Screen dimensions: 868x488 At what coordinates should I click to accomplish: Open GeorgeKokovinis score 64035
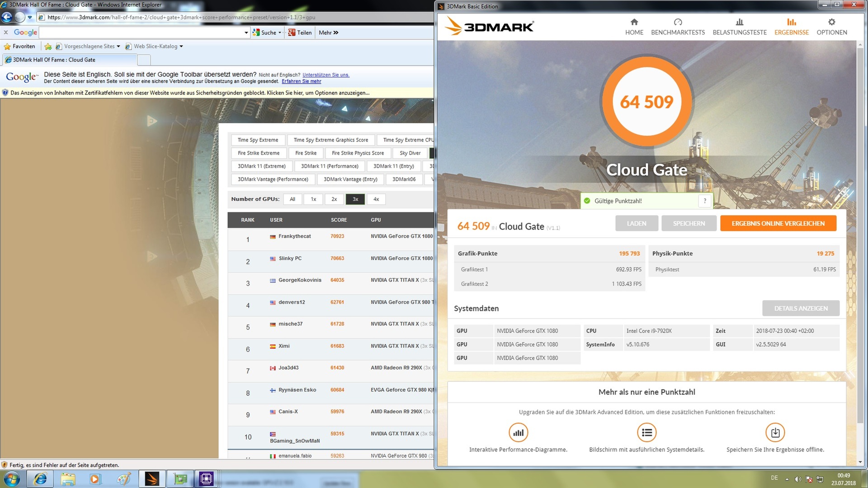tap(337, 280)
